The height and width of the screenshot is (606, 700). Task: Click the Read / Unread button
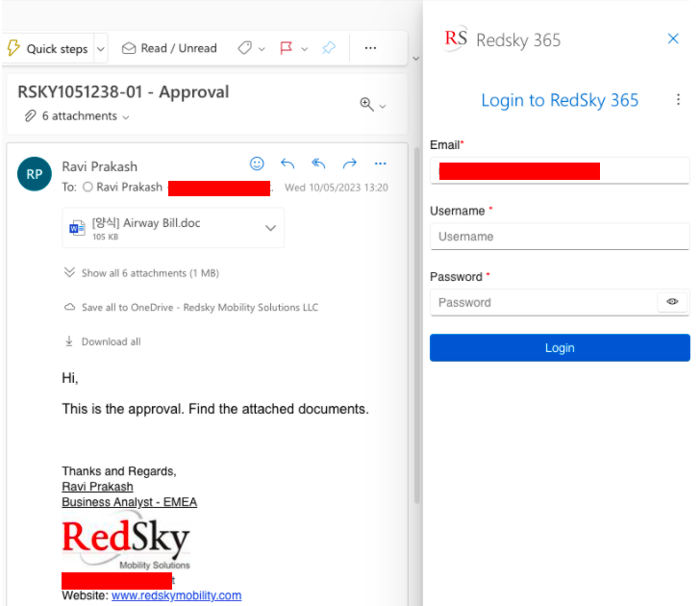[x=169, y=48]
